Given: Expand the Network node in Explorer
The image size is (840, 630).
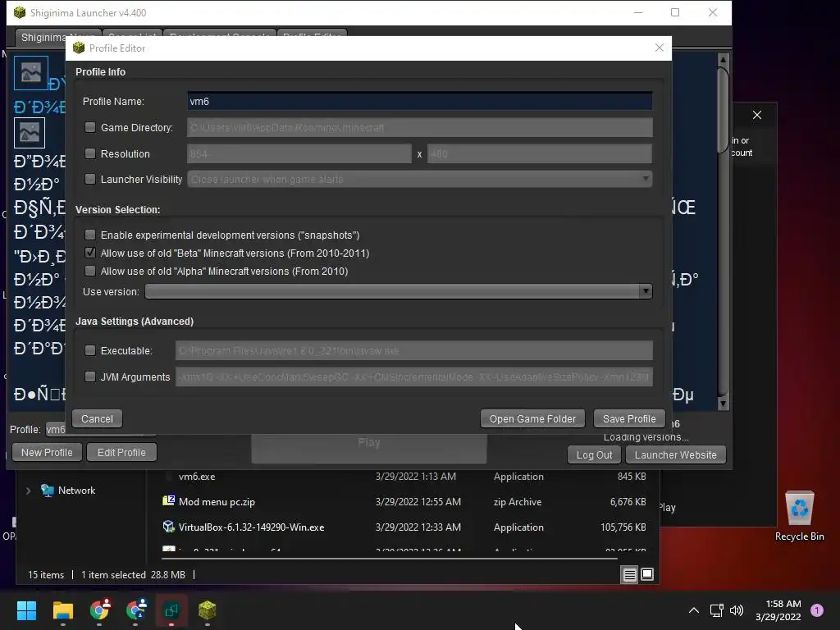Looking at the screenshot, I should tap(29, 491).
